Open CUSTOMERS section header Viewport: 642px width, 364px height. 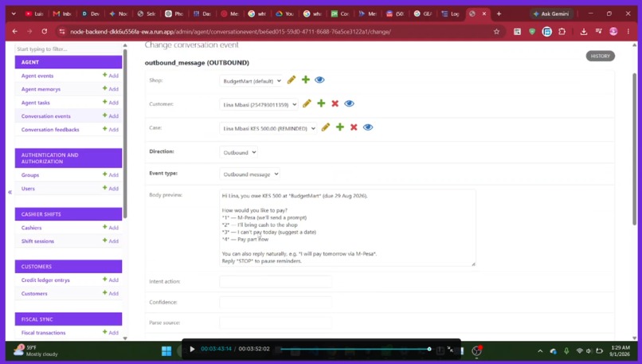(x=69, y=267)
